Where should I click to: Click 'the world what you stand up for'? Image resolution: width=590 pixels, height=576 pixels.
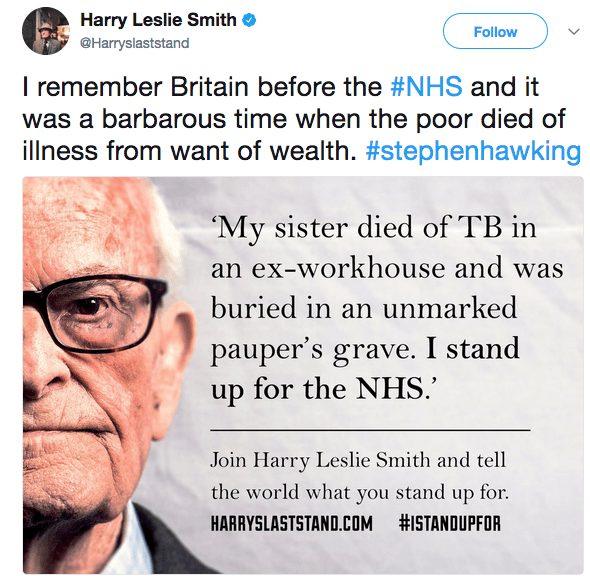click(x=360, y=492)
